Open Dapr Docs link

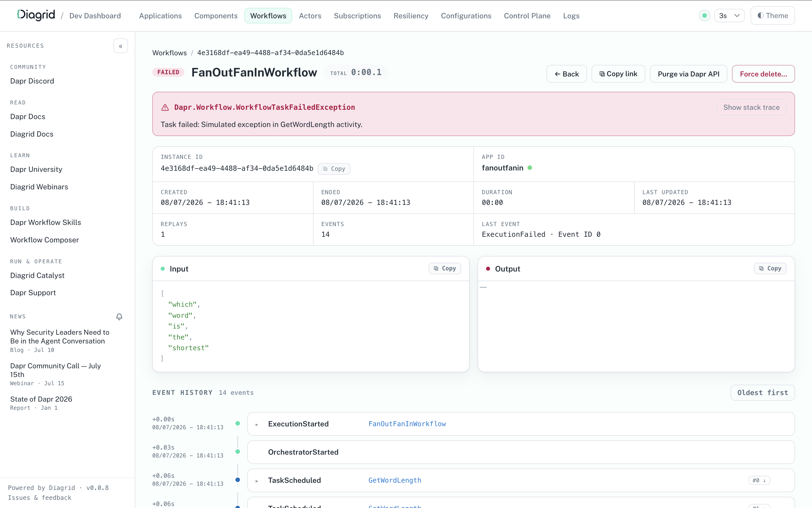point(28,117)
